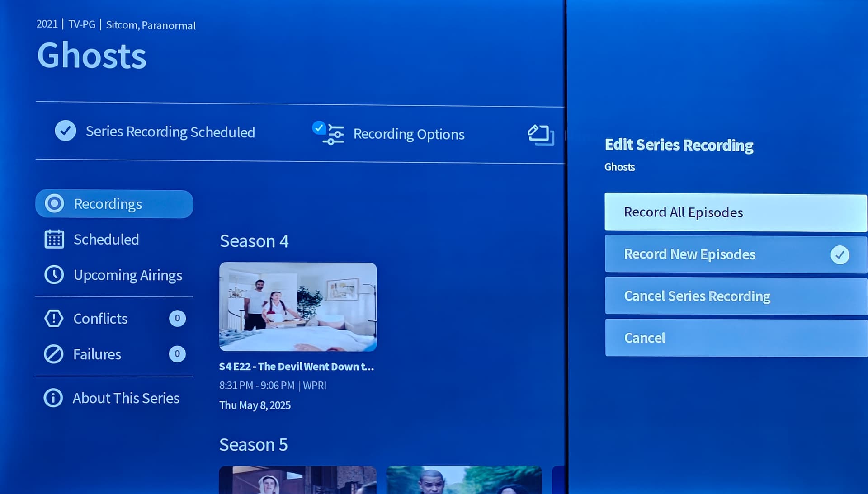Open the Scheduled menu item
The image size is (868, 494).
106,240
